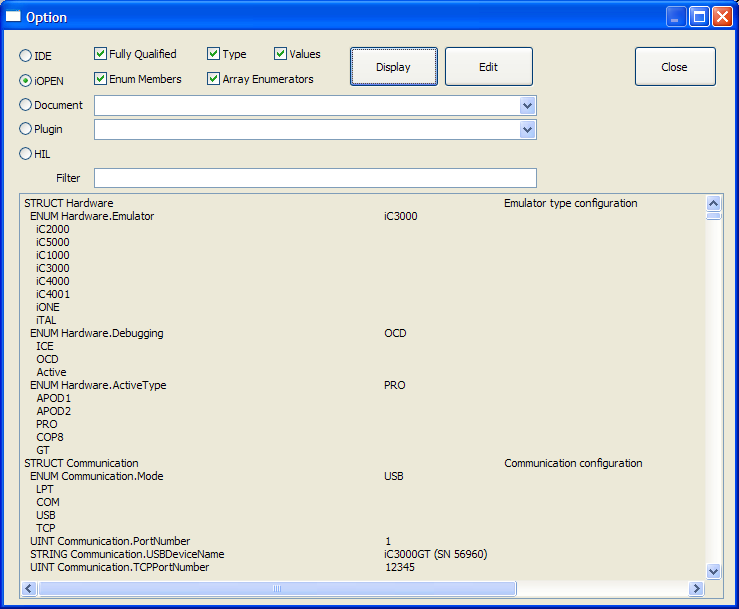Select the STRUCT Communication row
Screen dimensions: 739x609
tap(81, 463)
